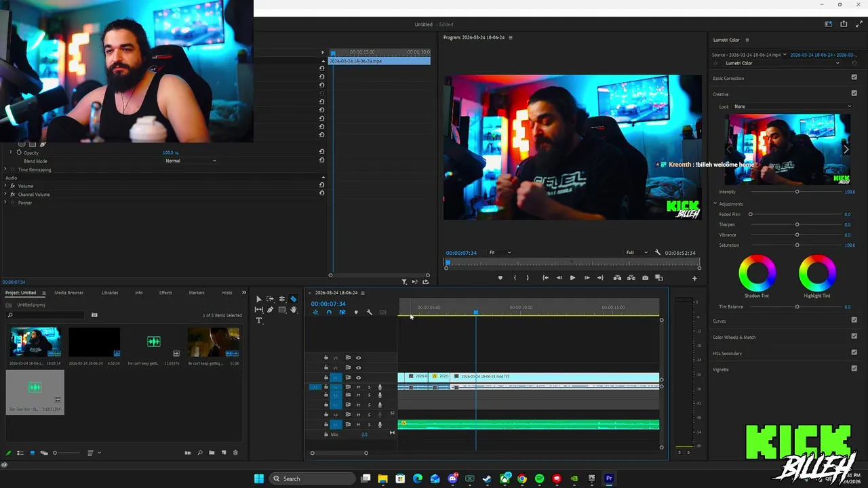
Task: Select the Razor tool
Action: 294,299
